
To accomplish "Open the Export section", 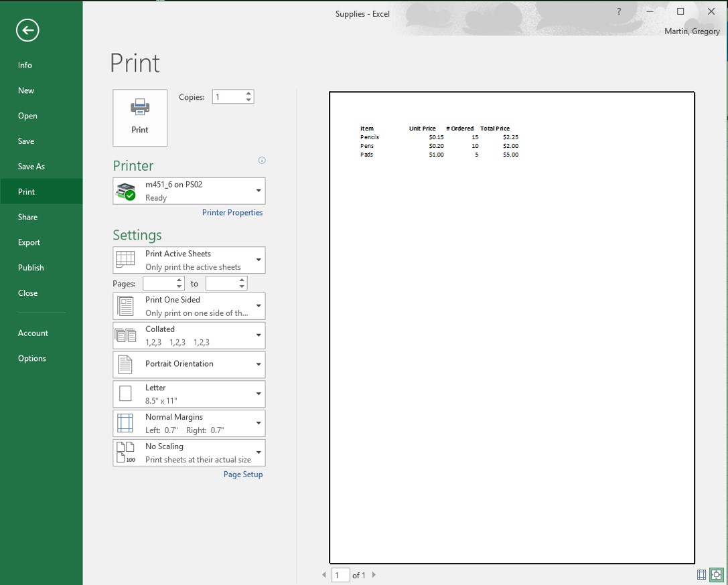I will (x=27, y=242).
